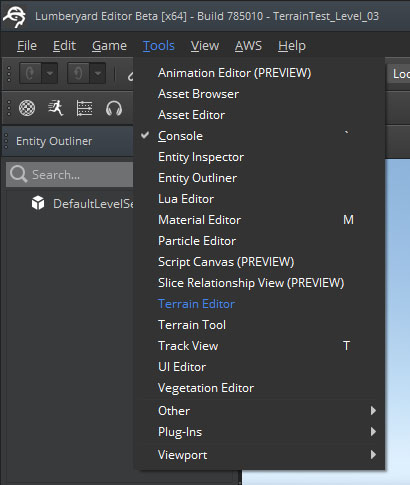Choose Particle Editor from Tools menu
The width and height of the screenshot is (410, 485).
[x=259, y=241]
